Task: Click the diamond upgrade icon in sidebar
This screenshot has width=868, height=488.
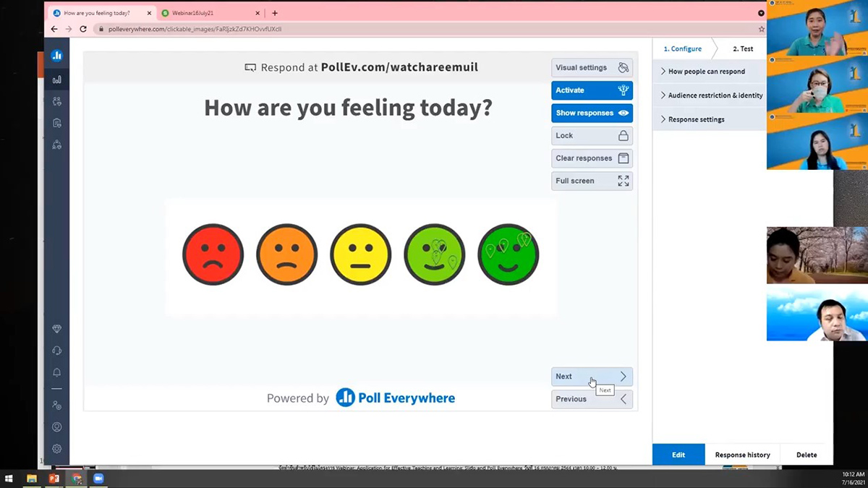Action: (57, 329)
